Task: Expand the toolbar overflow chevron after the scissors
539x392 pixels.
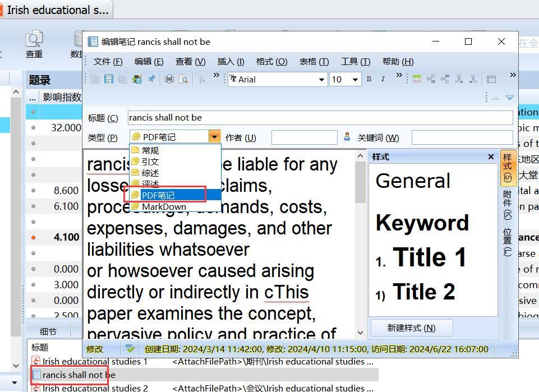Action: pos(216,75)
